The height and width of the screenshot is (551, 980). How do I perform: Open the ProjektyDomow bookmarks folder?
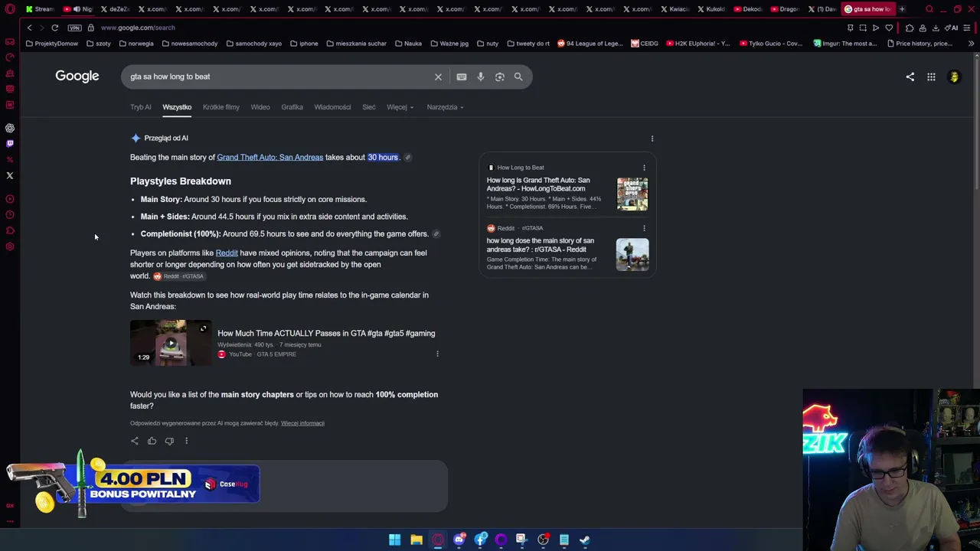click(52, 44)
